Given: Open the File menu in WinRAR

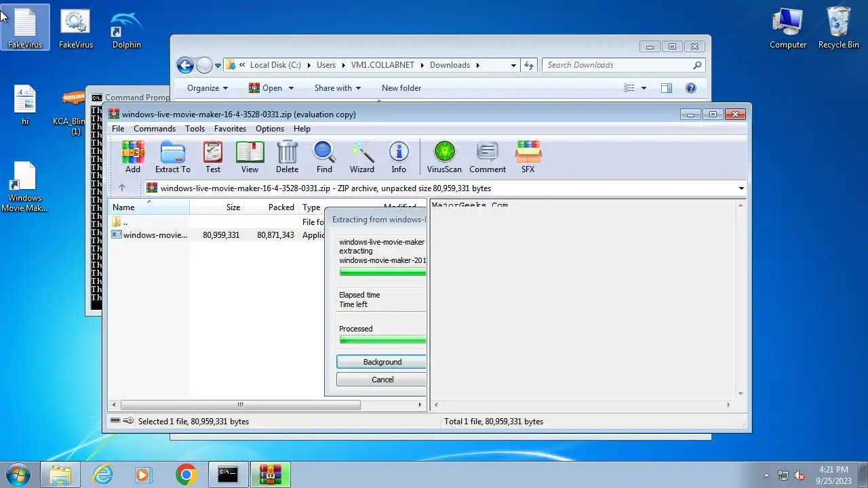Looking at the screenshot, I should pyautogui.click(x=118, y=129).
